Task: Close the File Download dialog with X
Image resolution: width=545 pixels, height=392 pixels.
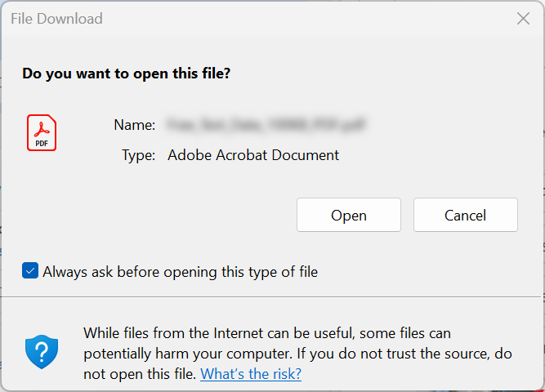Action: (523, 19)
